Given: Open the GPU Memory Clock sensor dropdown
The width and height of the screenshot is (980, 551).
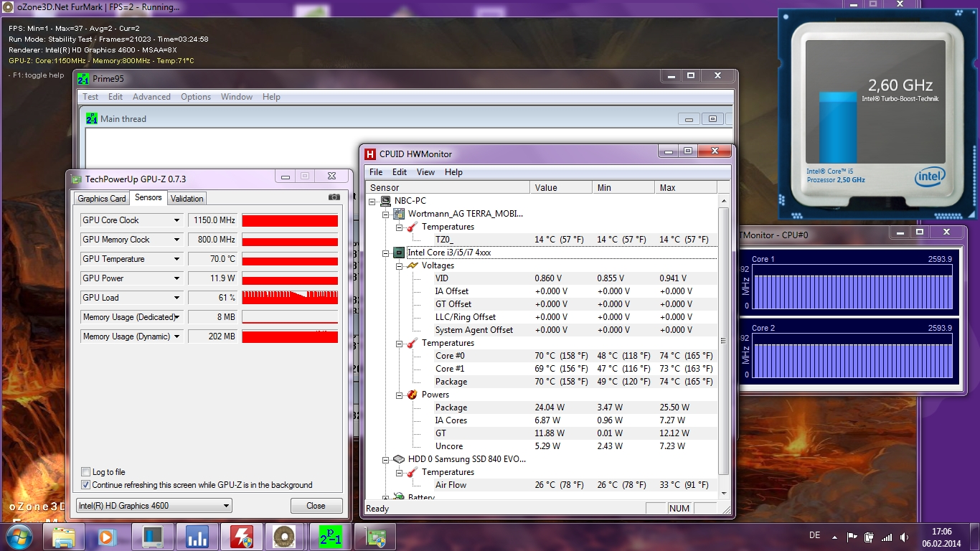Looking at the screenshot, I should [x=176, y=240].
